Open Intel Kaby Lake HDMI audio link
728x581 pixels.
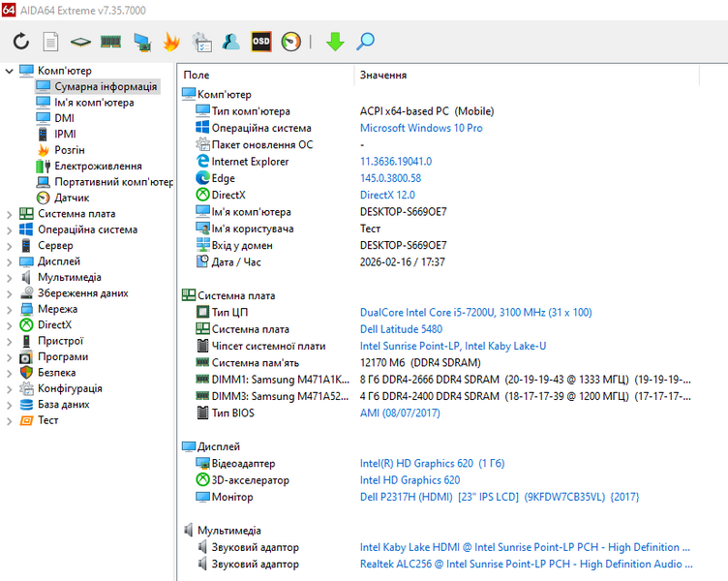click(x=525, y=547)
